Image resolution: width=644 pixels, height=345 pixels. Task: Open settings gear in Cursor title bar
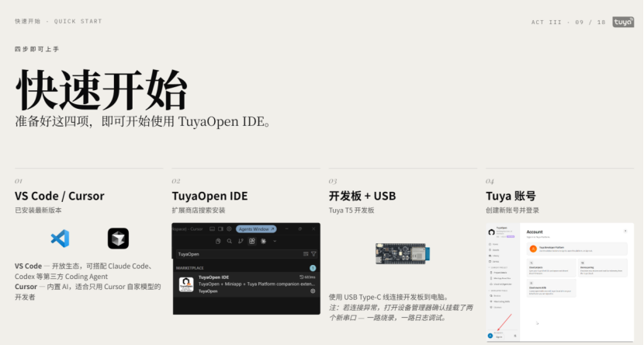(229, 229)
